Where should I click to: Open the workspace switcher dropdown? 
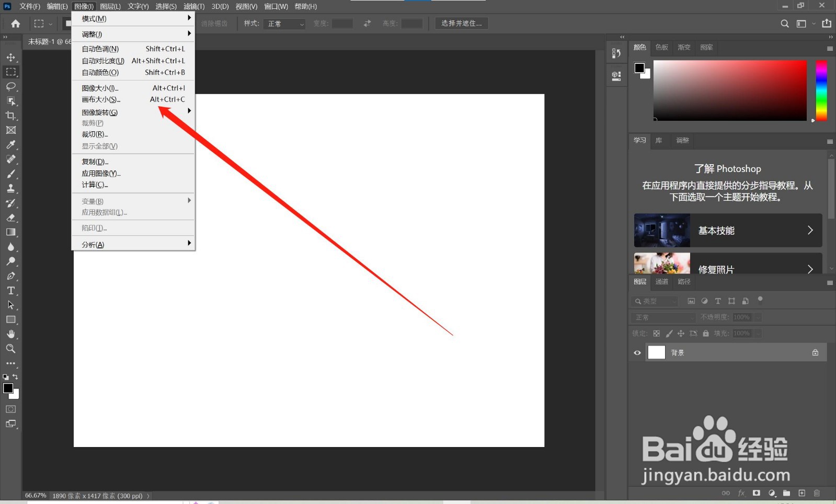tap(804, 24)
